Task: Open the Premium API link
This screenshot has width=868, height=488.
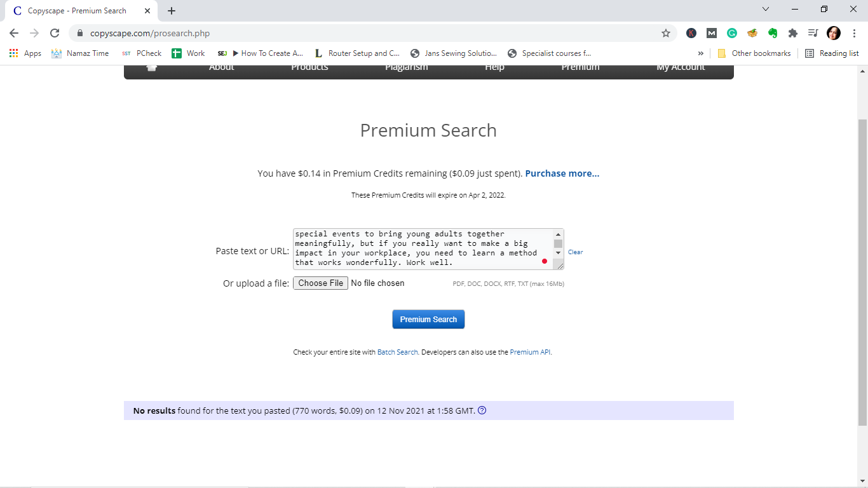Action: (530, 352)
